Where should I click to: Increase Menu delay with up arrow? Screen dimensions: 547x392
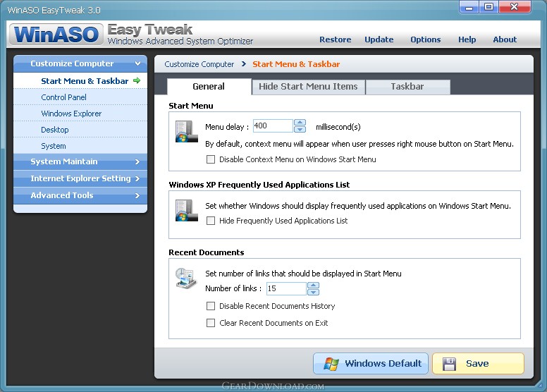point(300,123)
